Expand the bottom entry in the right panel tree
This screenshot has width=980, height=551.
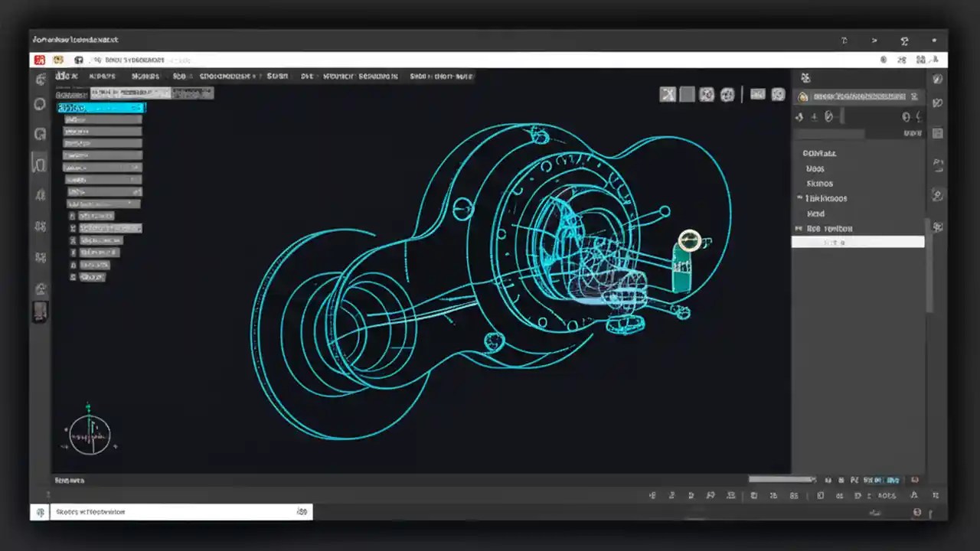(x=799, y=228)
